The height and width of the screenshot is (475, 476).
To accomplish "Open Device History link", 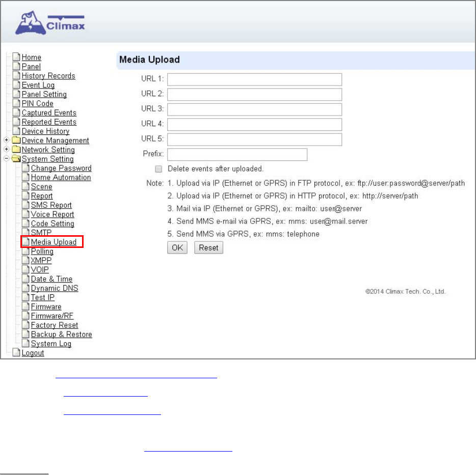I will pyautogui.click(x=45, y=131).
